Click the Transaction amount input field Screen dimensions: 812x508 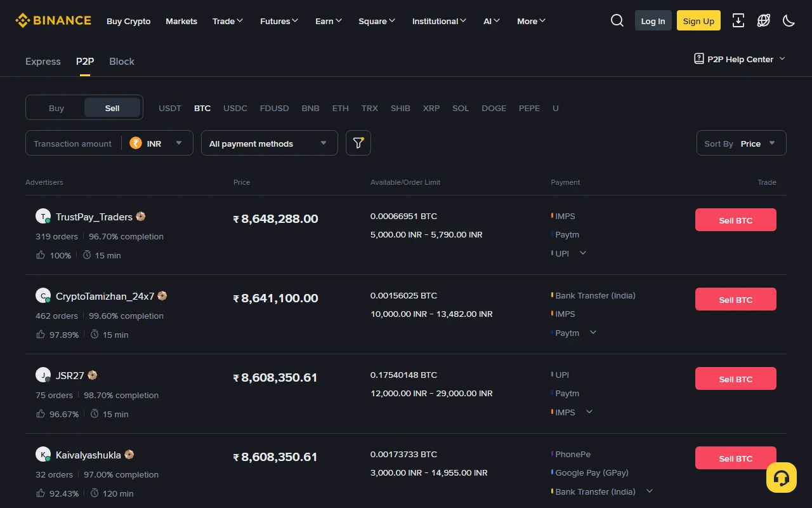(x=73, y=144)
